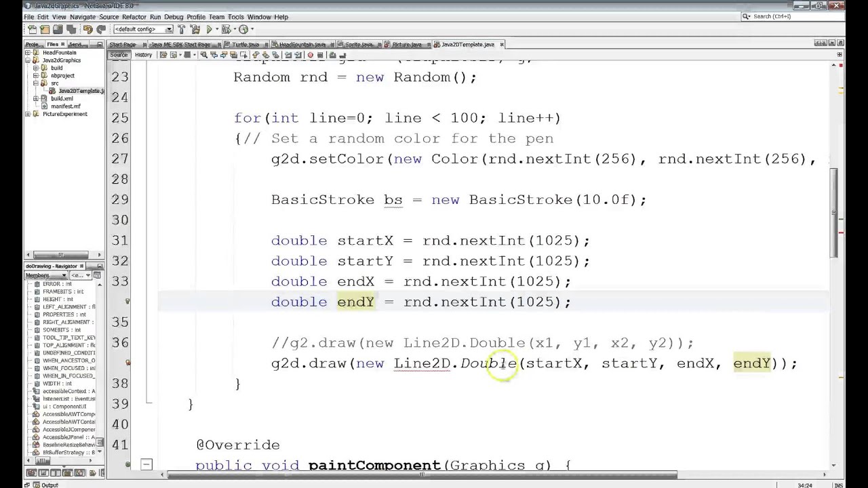Toggle fifth Navigator filter button at bottom
868x488 pixels.
coord(79,472)
